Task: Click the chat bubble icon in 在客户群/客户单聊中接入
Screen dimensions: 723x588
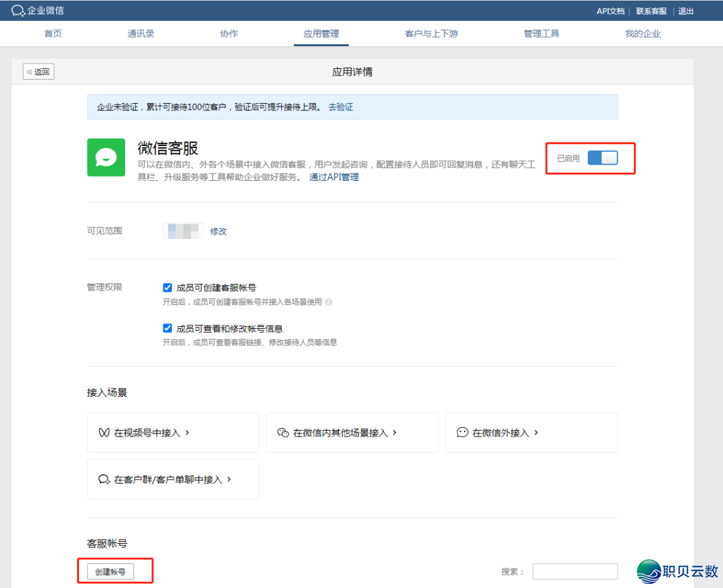Action: (x=104, y=480)
